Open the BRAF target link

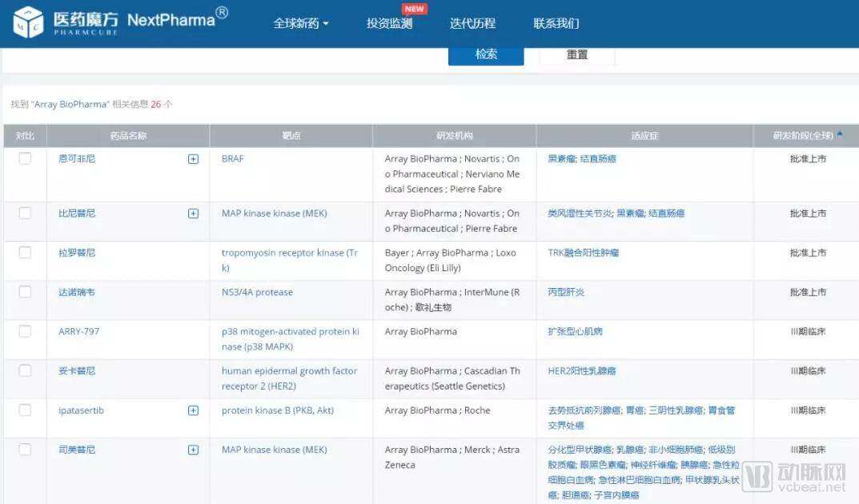[x=232, y=158]
